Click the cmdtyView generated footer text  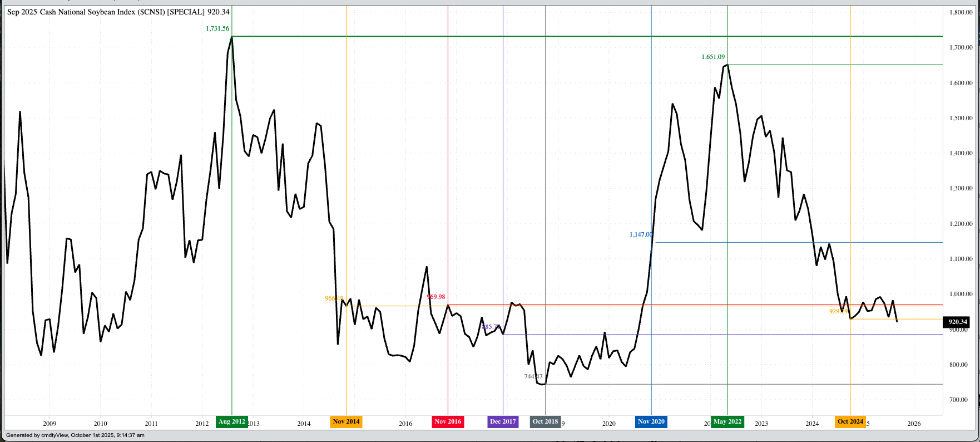pyautogui.click(x=75, y=435)
